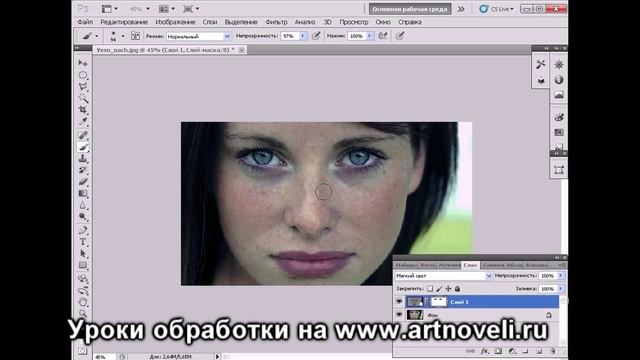Open layer opacity slider arrow
Viewport: 640px width, 360px height.
pos(560,276)
